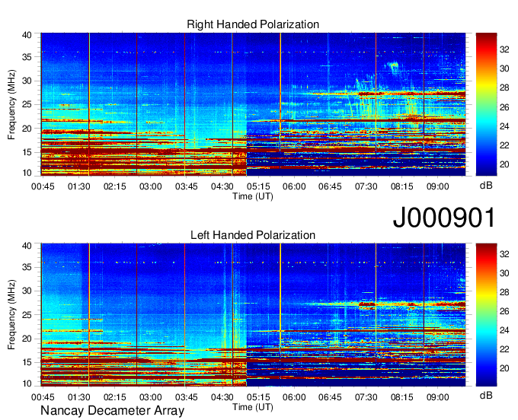Click the 00:45 time tick under Left Handed plot
This screenshot has width=518, height=420.
(x=43, y=397)
